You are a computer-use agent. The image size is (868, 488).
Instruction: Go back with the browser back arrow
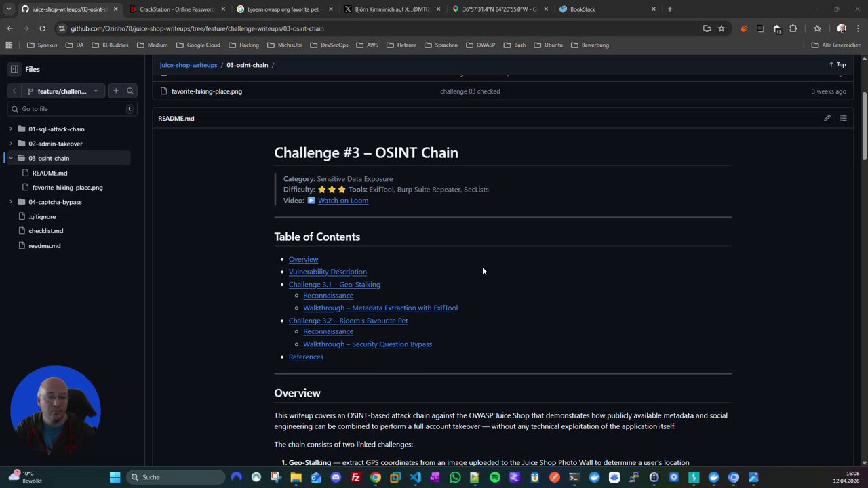[x=9, y=28]
